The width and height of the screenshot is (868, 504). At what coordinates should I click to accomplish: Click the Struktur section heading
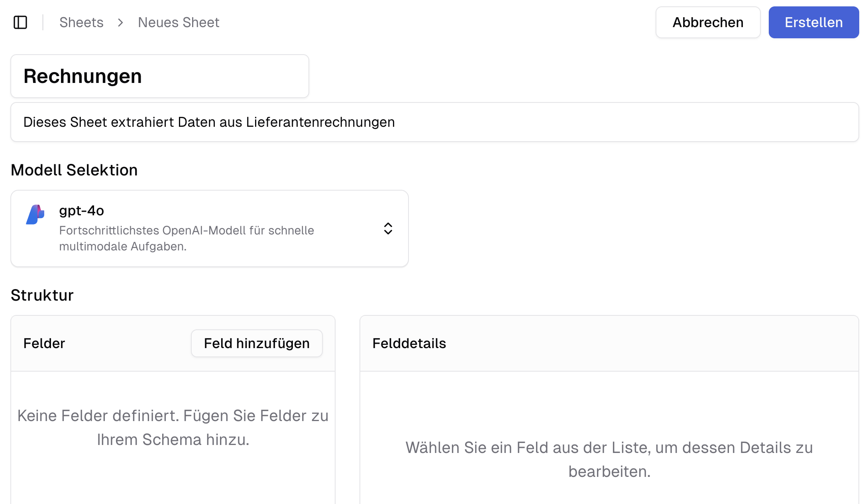click(42, 295)
